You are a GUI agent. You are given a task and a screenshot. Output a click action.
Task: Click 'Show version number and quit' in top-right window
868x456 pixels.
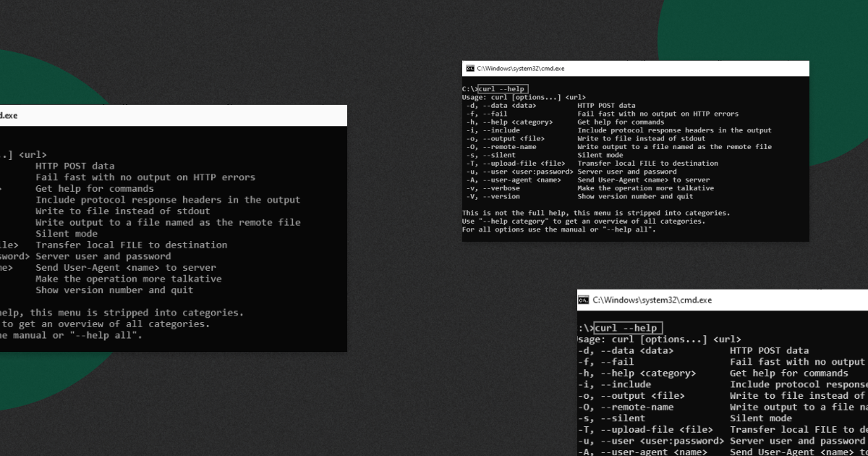tap(635, 196)
